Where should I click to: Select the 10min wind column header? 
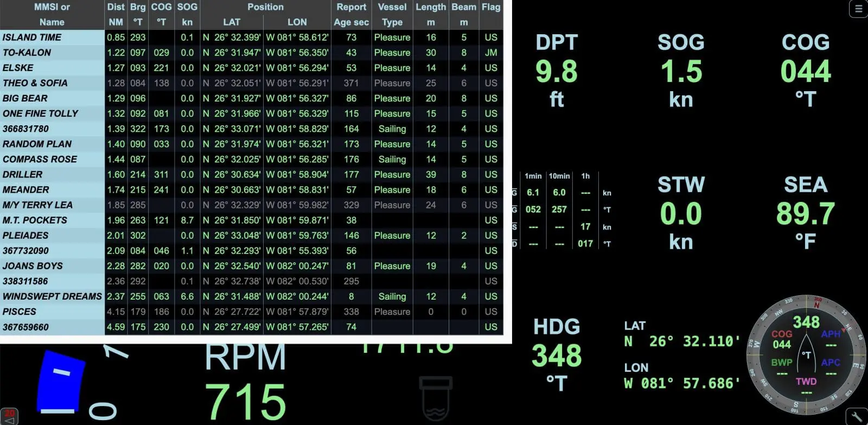[559, 176]
